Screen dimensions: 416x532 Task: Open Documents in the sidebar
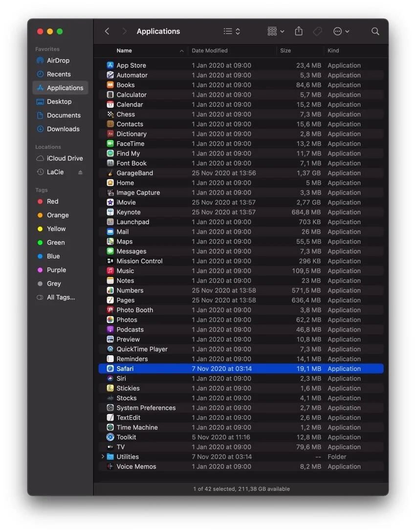pos(60,116)
